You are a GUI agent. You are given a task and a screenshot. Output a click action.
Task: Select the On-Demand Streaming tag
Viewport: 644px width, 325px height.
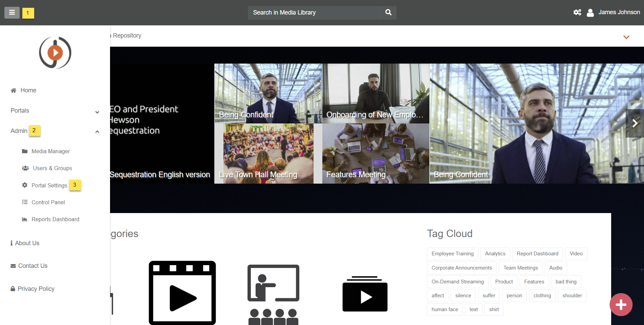click(457, 282)
